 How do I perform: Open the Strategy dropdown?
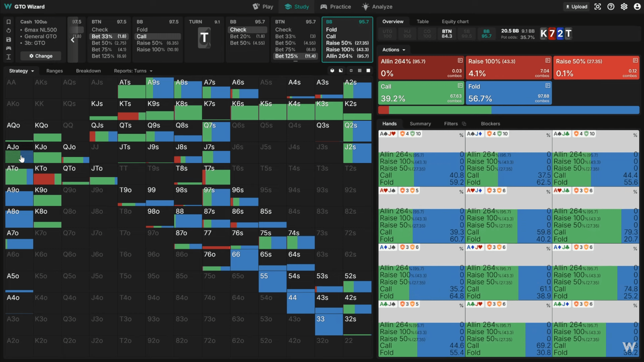pyautogui.click(x=21, y=71)
